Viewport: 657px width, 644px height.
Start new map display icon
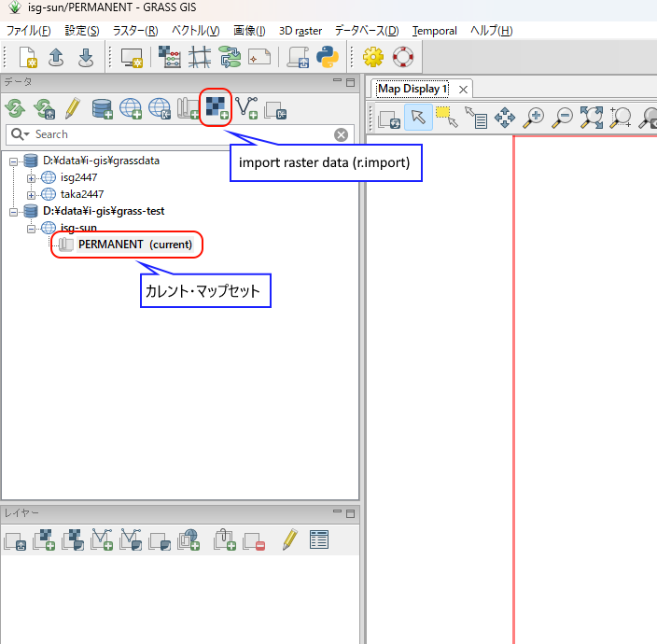click(132, 58)
